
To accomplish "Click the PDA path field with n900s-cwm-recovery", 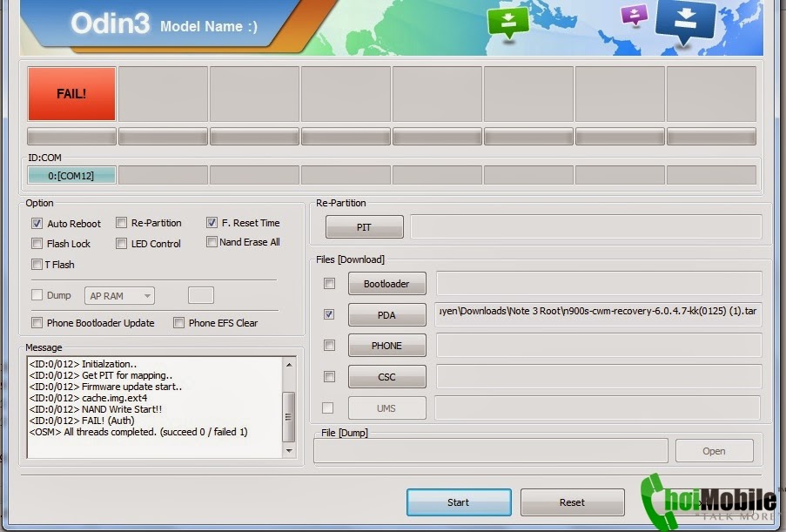I will click(x=599, y=314).
